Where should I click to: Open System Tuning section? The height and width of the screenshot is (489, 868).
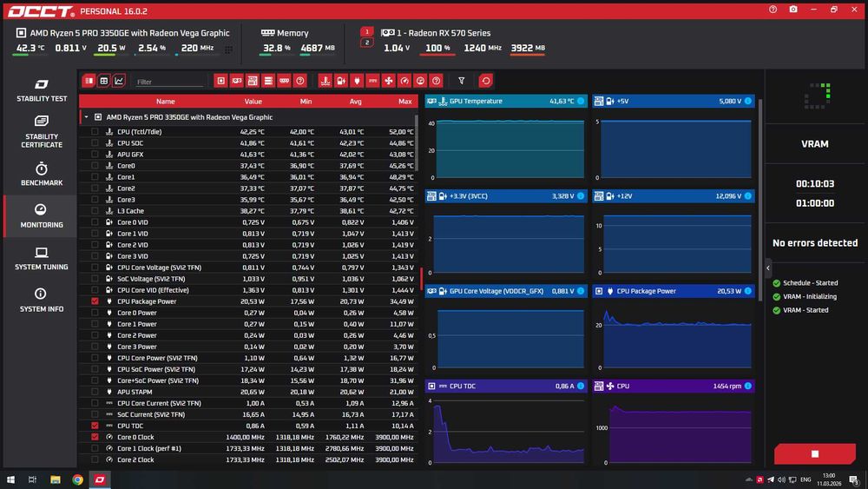pos(42,258)
